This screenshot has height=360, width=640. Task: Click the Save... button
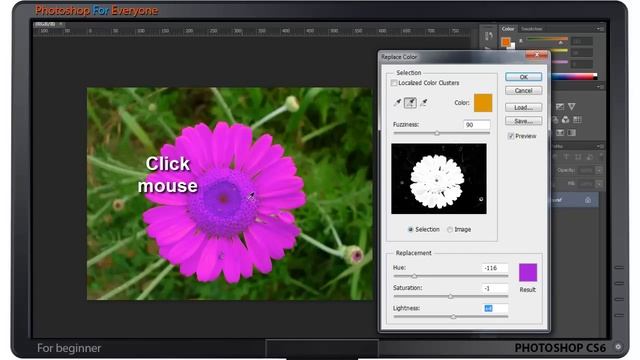(524, 121)
